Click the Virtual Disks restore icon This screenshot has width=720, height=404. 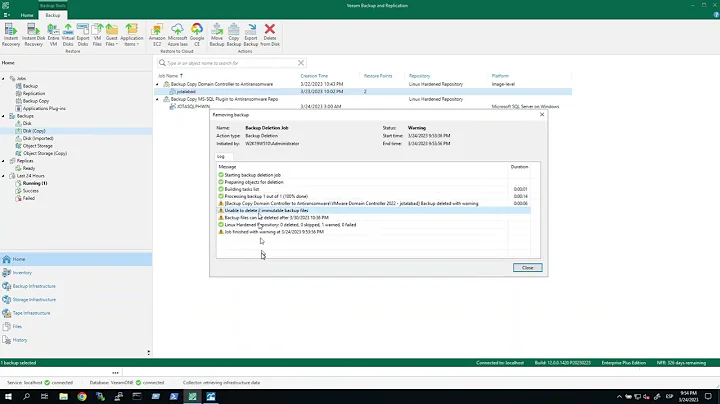[x=68, y=35]
